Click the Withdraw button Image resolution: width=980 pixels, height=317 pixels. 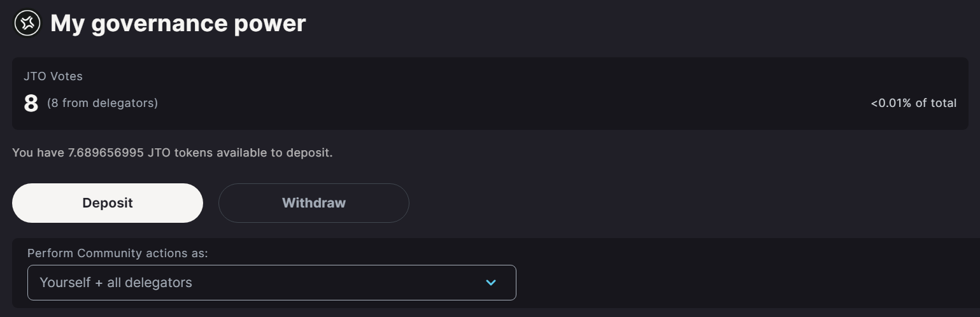pyautogui.click(x=313, y=203)
